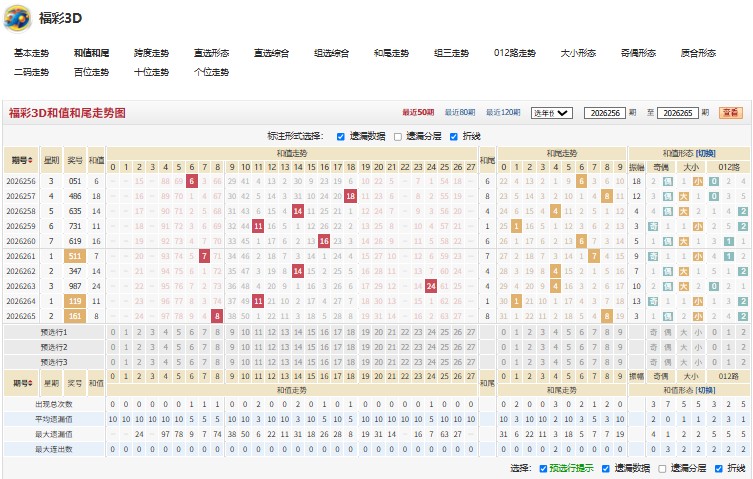
Task: Select number 14 in 预选行1
Action: click(x=298, y=332)
